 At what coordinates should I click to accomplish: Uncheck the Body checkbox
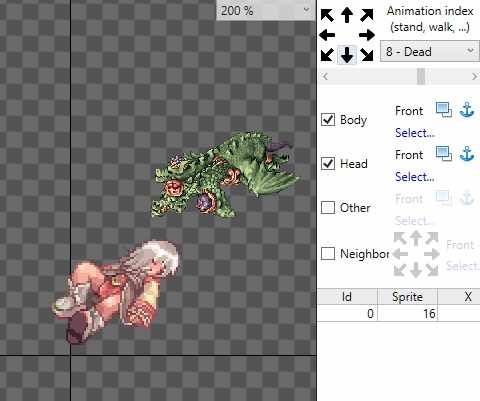(328, 119)
